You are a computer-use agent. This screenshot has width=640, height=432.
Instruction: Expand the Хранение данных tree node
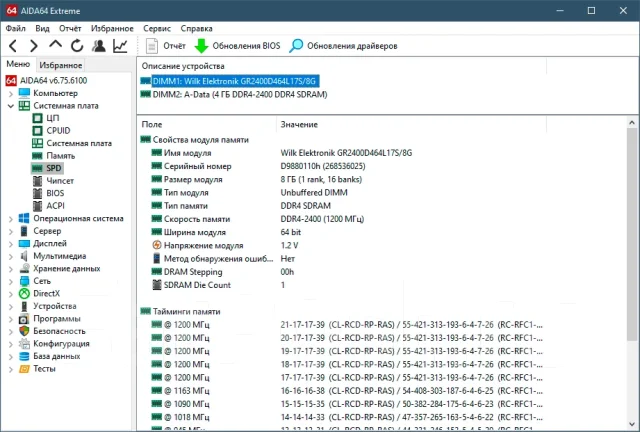point(11,269)
